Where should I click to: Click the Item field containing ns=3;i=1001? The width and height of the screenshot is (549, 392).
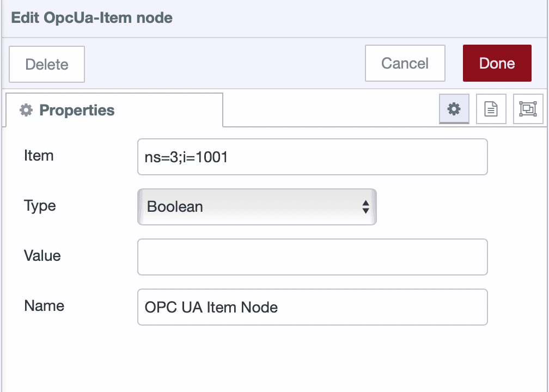(x=312, y=156)
